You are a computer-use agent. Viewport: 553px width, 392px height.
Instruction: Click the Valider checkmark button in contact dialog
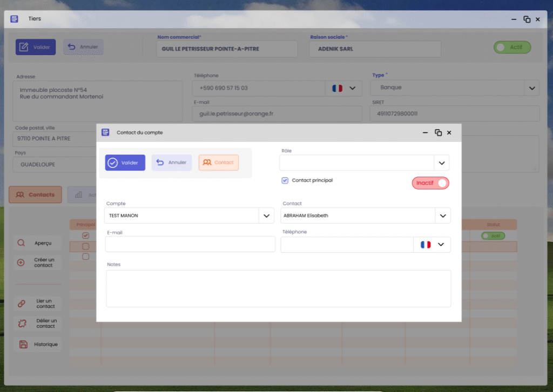click(x=125, y=163)
